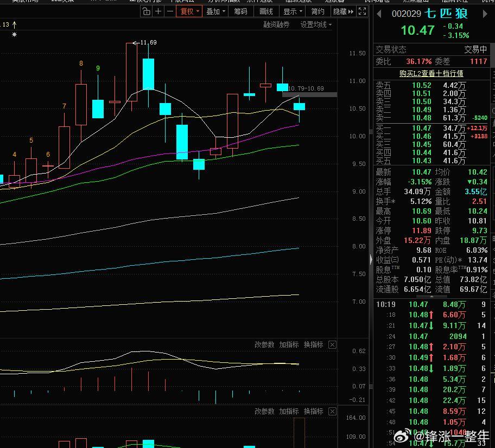495x448 pixels.
Task: Click the asterisk marker near chart top-left
Action: [14, 34]
